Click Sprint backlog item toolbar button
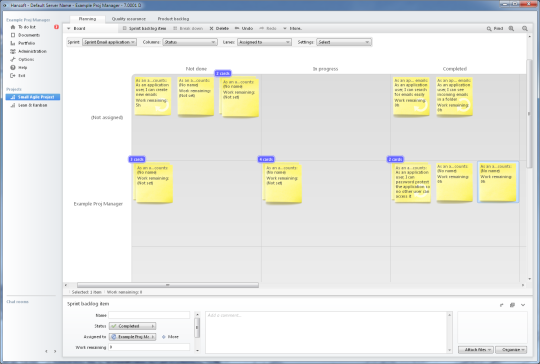The width and height of the screenshot is (540, 364). [145, 29]
